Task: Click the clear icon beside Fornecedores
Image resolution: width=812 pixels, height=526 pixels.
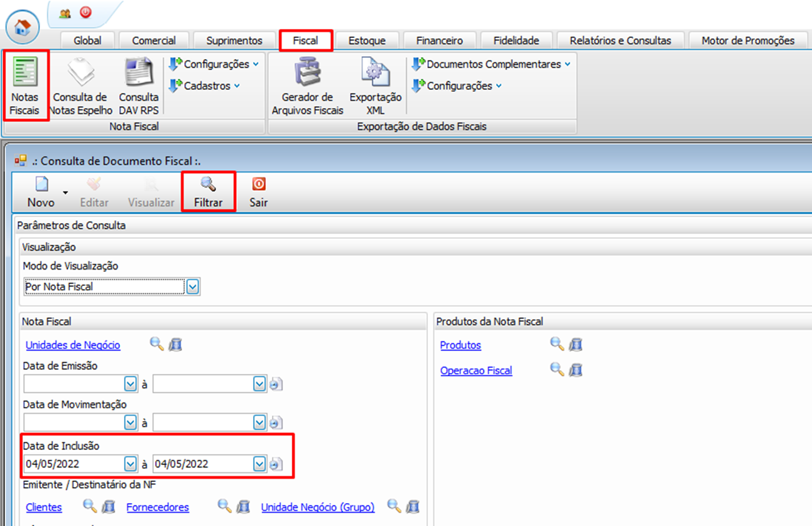Action: [243, 507]
